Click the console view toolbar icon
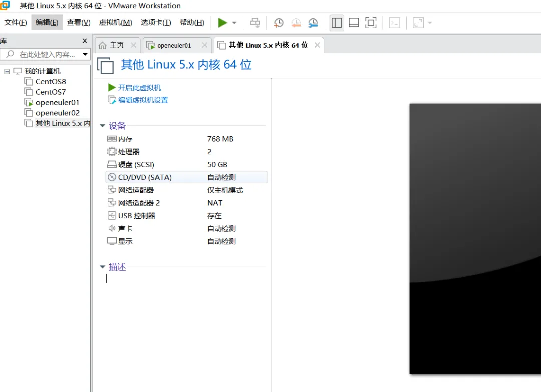 (394, 23)
